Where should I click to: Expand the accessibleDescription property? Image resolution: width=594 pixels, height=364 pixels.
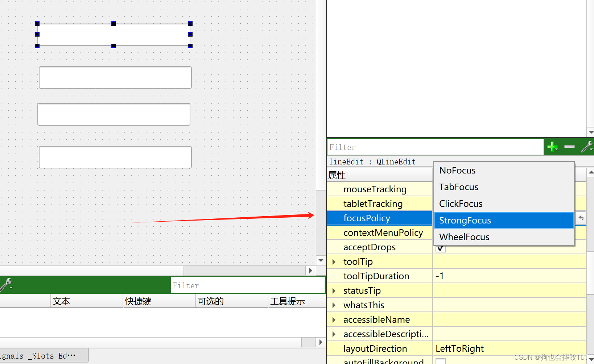(334, 334)
